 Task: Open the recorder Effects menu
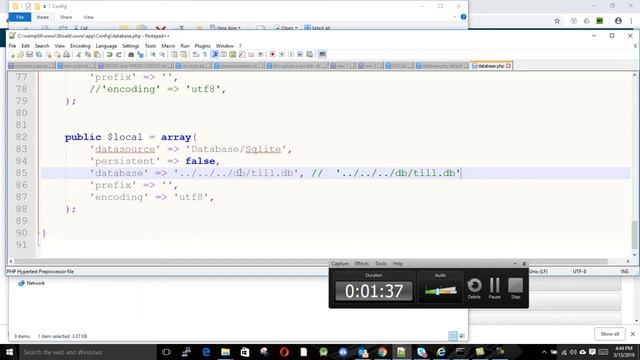tap(361, 264)
